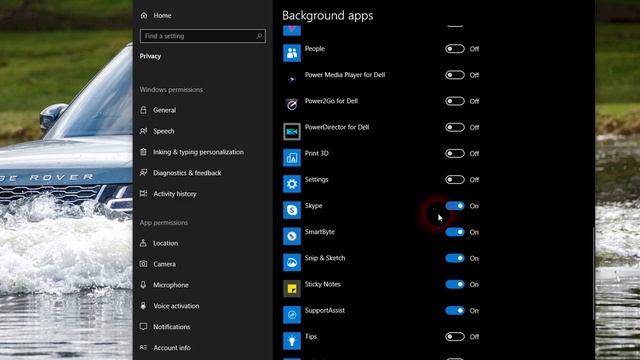
Task: Open Account info page
Action: pos(172,348)
